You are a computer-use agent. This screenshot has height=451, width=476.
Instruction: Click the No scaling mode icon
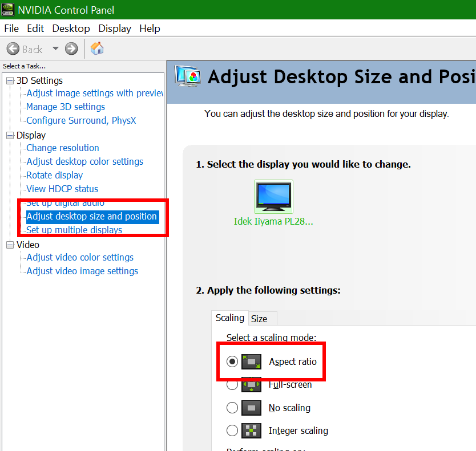pos(251,408)
